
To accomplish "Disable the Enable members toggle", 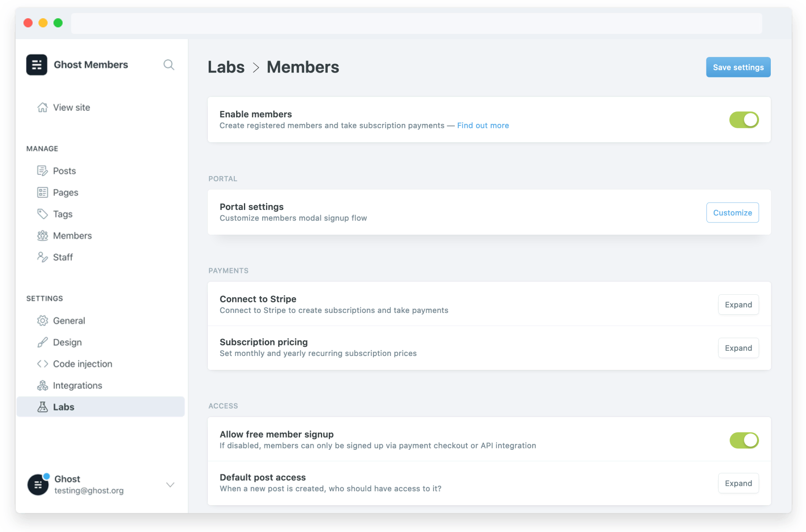I will click(744, 120).
